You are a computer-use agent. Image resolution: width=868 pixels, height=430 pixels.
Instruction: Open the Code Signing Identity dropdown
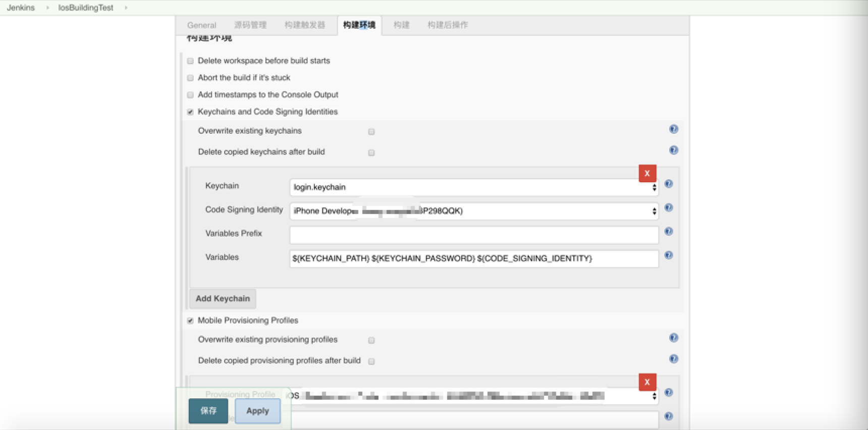[x=474, y=211]
